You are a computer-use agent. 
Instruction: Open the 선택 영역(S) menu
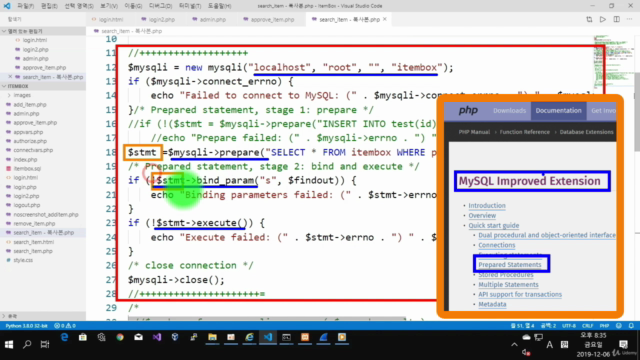click(79, 6)
